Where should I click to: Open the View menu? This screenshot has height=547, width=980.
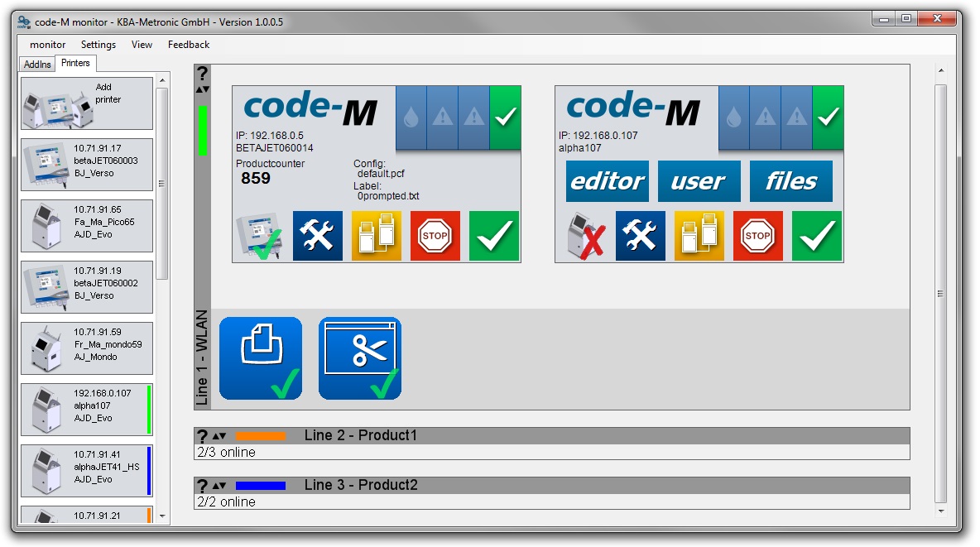[x=142, y=45]
